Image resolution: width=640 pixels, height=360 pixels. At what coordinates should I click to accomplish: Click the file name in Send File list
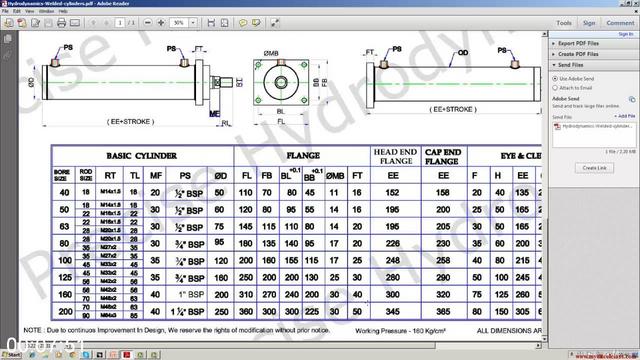597,127
